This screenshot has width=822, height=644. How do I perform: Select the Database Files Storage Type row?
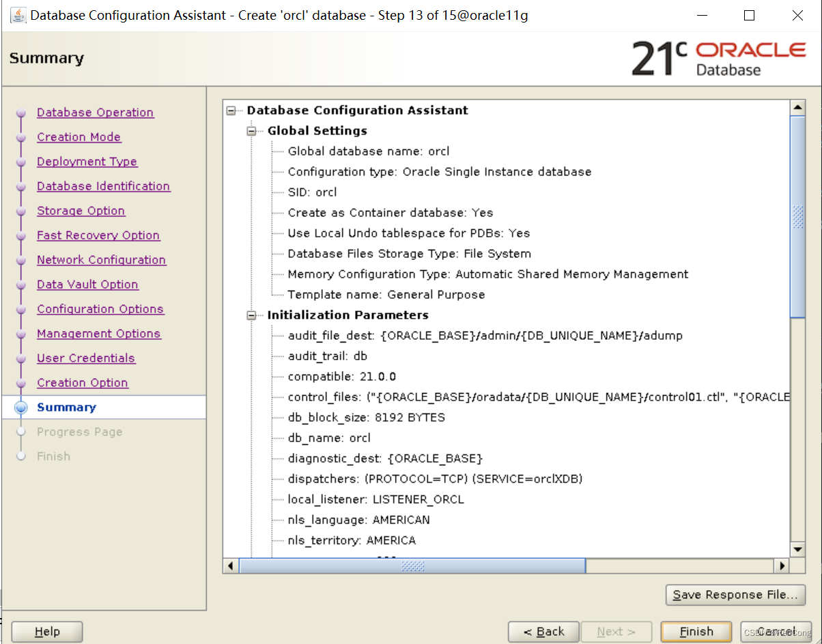point(410,254)
